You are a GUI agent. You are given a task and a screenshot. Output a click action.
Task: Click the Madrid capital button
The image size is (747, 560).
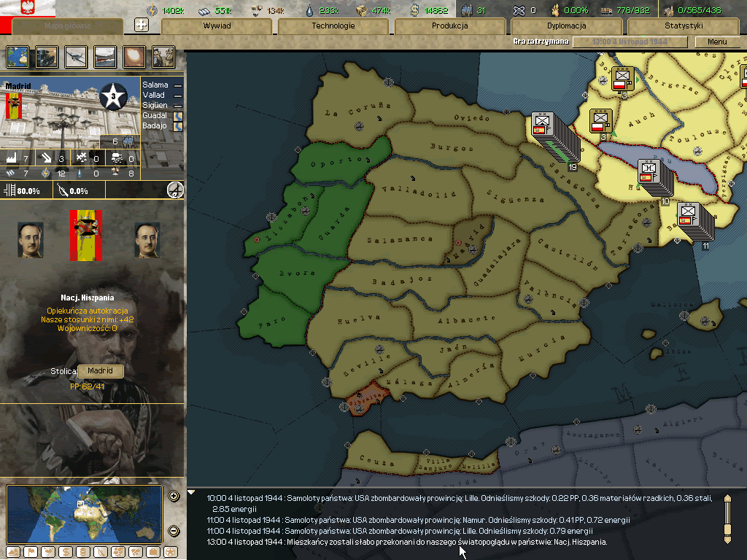[100, 371]
